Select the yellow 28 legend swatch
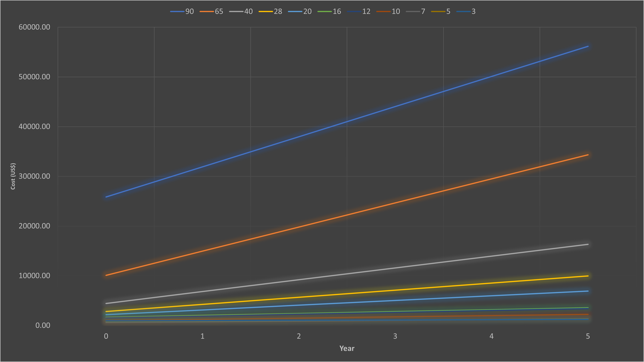Screen dimensions: 644x362 [x=265, y=11]
